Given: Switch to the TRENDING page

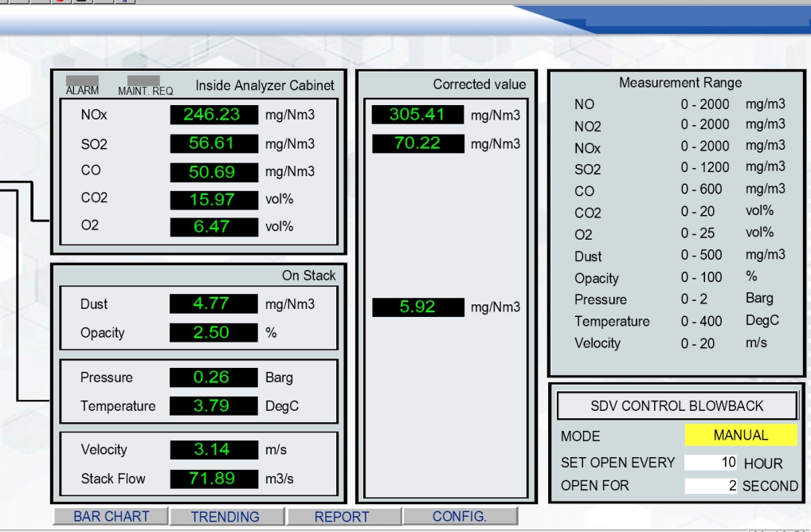Looking at the screenshot, I should click(x=225, y=517).
